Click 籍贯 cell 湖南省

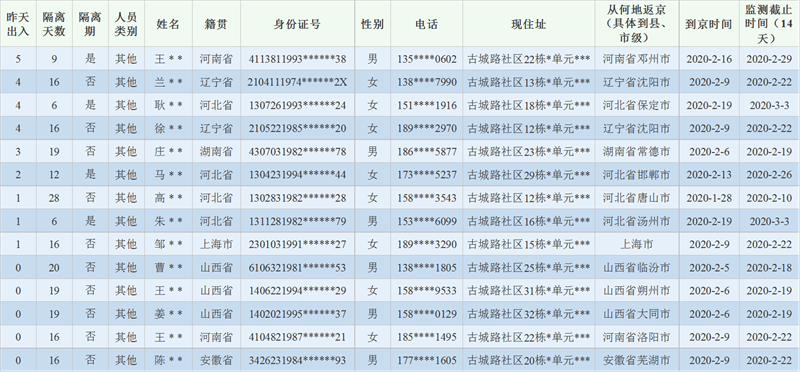tap(216, 152)
